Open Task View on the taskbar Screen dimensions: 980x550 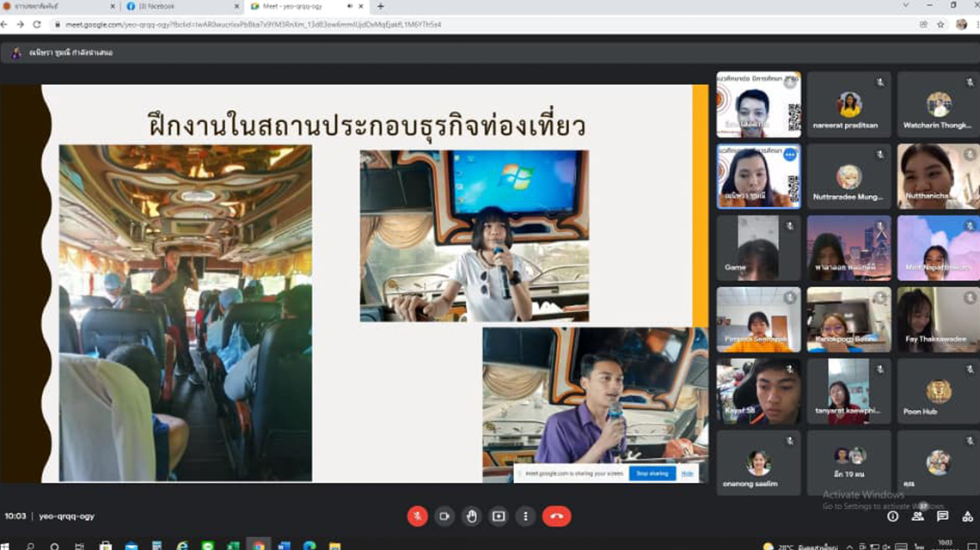tap(79, 546)
